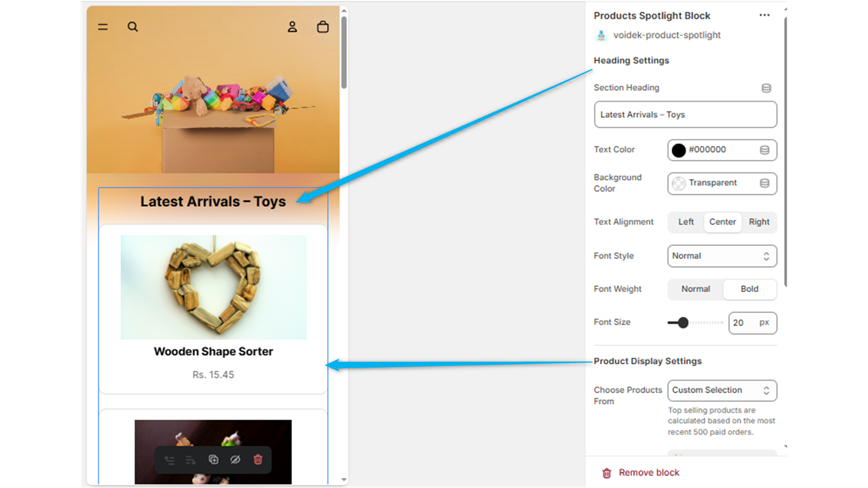Click the Wooden Shape Sorter product title
The width and height of the screenshot is (868, 488).
tap(213, 351)
